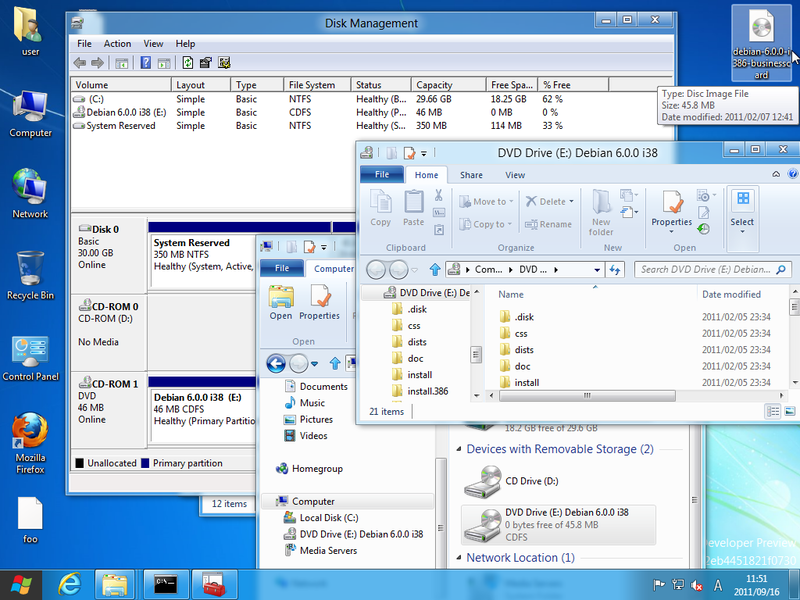Open the New item dropdown in the New group
800x600 pixels.
pyautogui.click(x=628, y=195)
